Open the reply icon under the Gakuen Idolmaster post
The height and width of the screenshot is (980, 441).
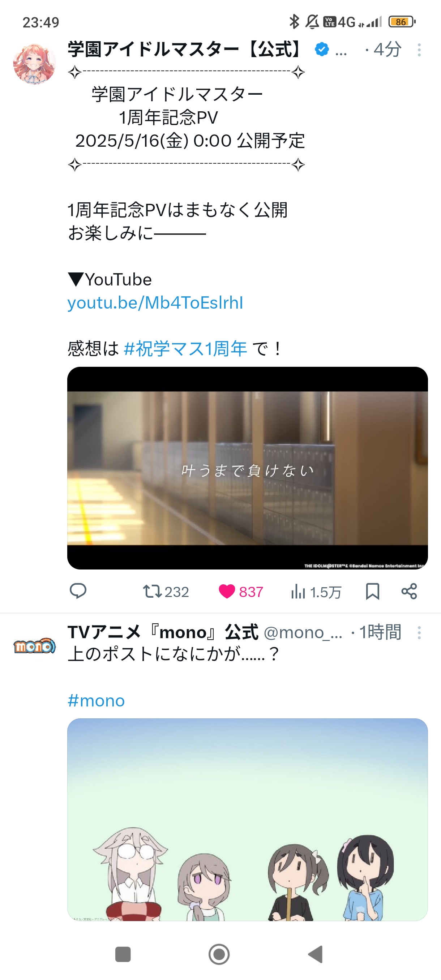tap(78, 591)
